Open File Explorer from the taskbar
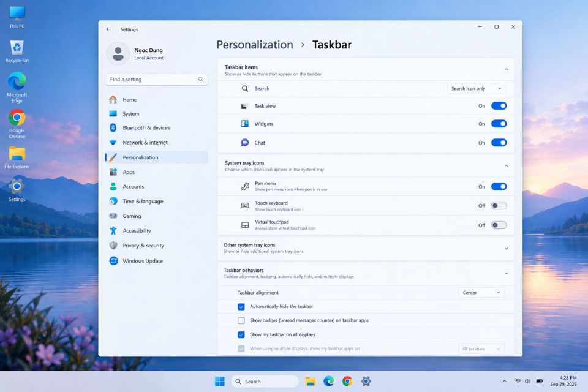The height and width of the screenshot is (392, 588). point(310,382)
